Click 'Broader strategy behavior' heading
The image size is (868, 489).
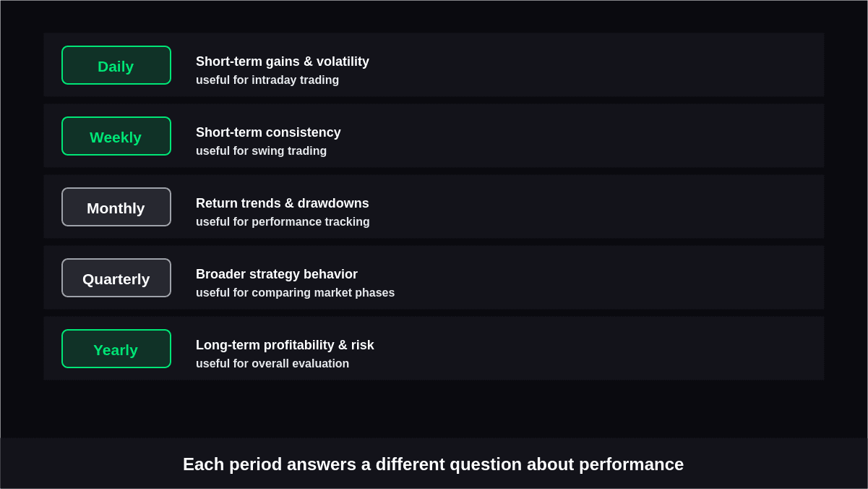[277, 274]
